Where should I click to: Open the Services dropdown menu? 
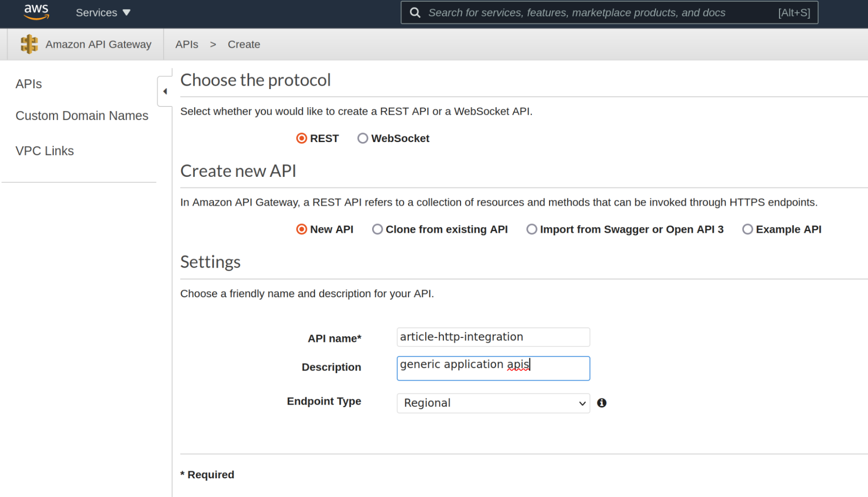pyautogui.click(x=103, y=13)
